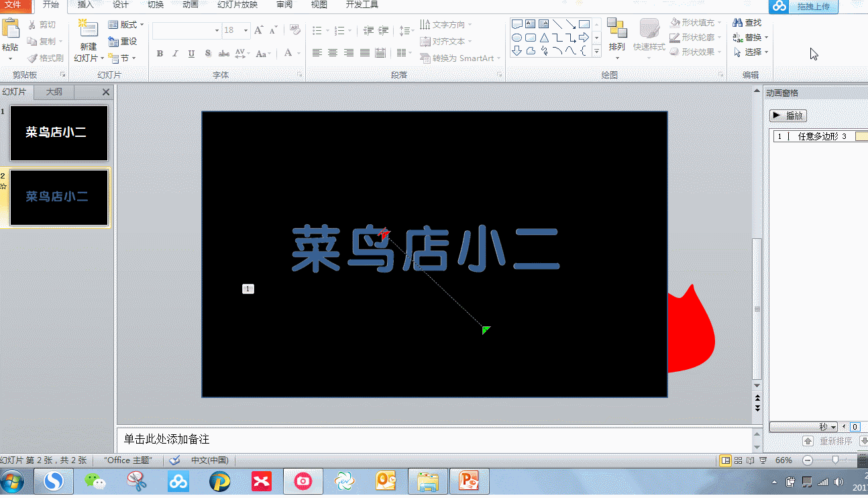868x498 pixels.
Task: Open the Shape Effects (形状效果) dropdown
Action: point(696,51)
